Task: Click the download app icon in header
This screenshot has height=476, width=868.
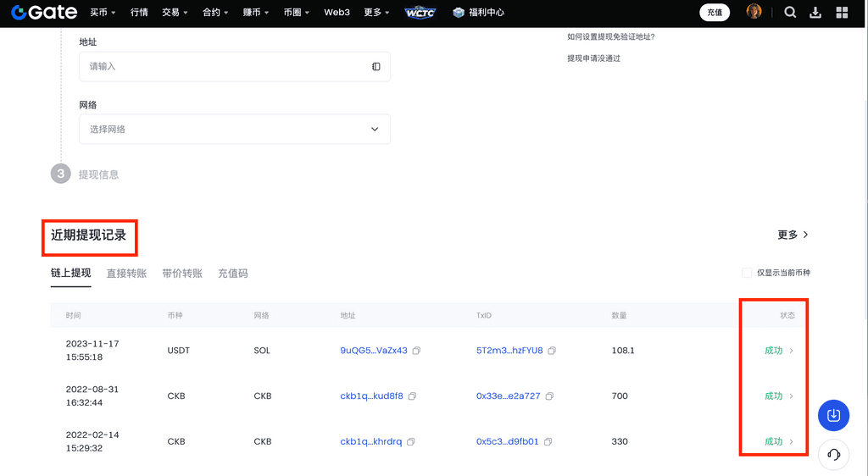Action: pos(815,13)
